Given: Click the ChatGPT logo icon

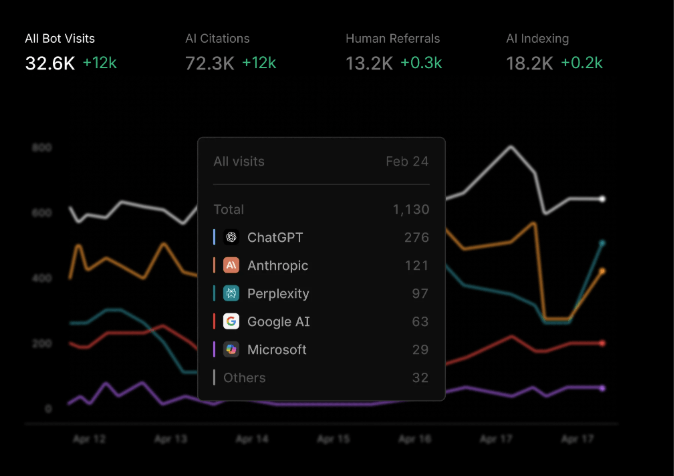Looking at the screenshot, I should 231,237.
